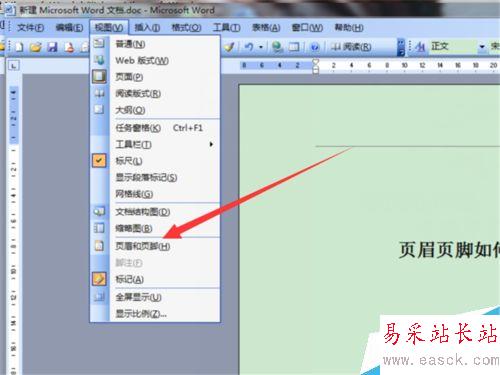Open Word Help question mark icon
Image resolution: width=500 pixels, height=375 pixels.
pos(314,47)
